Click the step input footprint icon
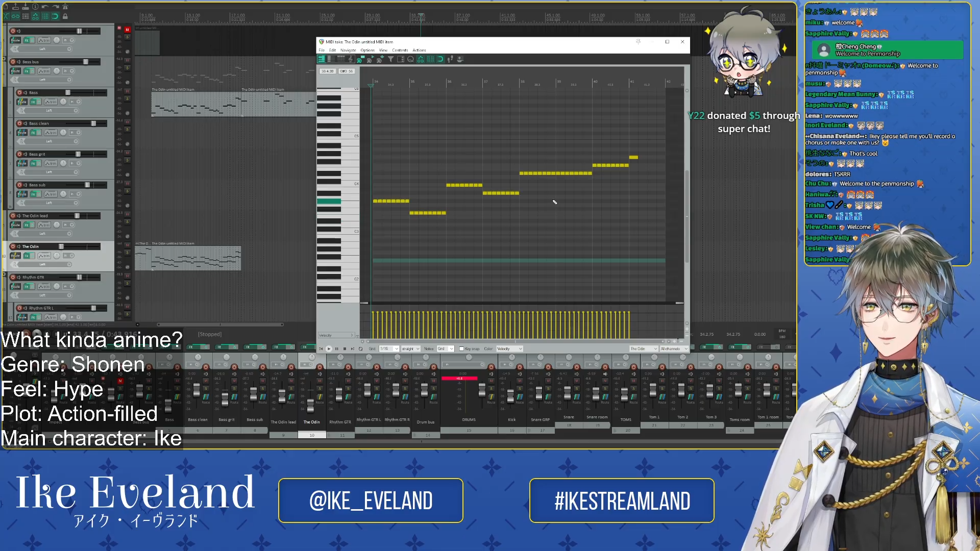The image size is (980, 551). [450, 59]
